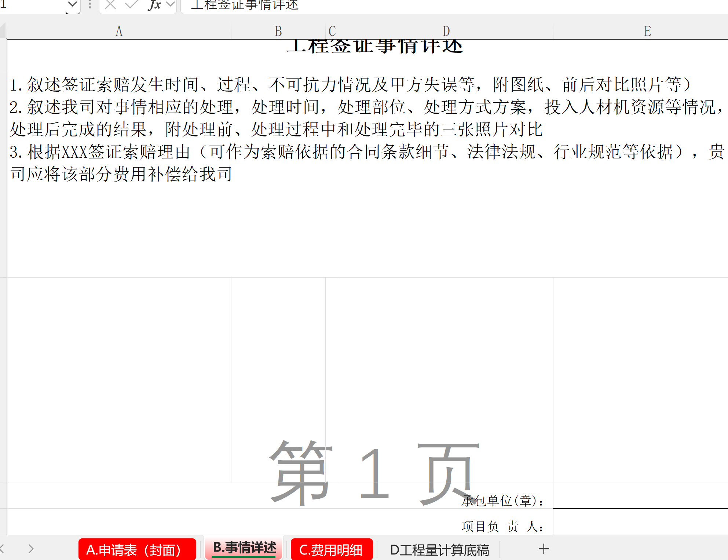This screenshot has height=560, width=728.
Task: Click the blank cell beside 承包单位(章)：
Action: [640, 496]
